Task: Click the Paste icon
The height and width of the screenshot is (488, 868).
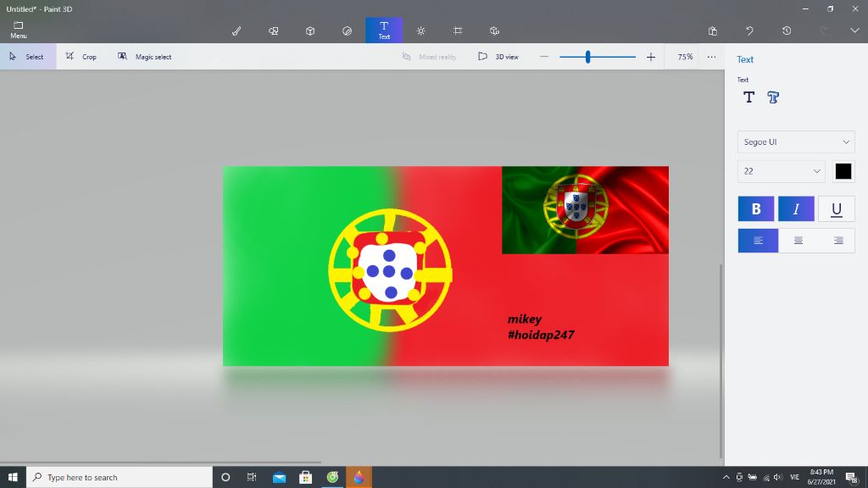Action: 712,31
